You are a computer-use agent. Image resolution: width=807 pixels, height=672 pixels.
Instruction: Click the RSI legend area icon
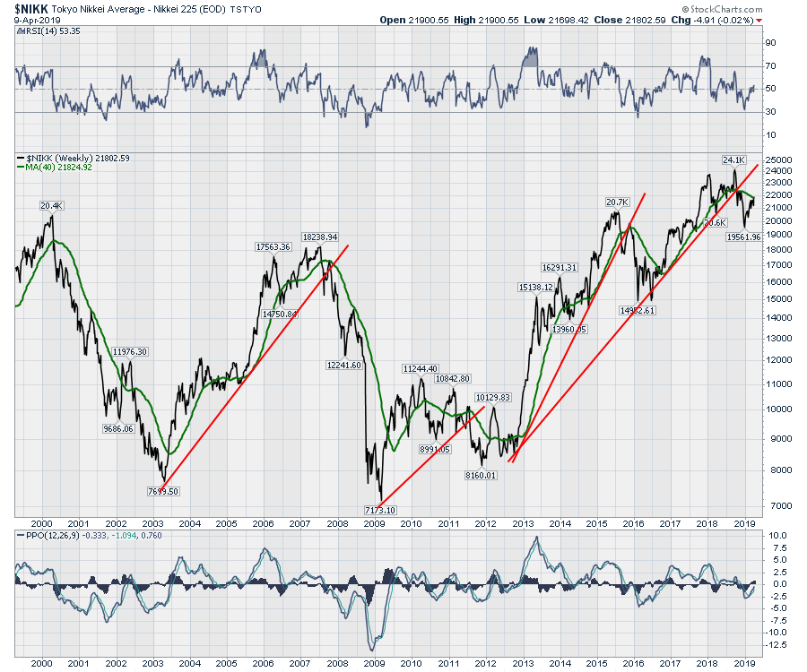tap(21, 31)
